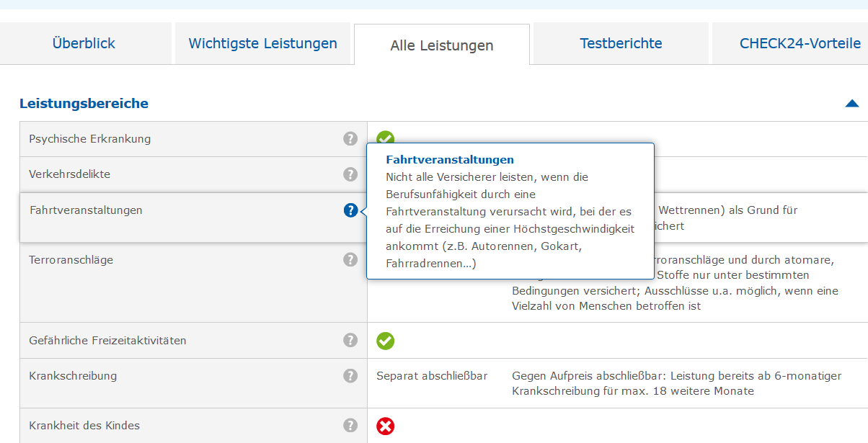This screenshot has height=443, width=868.
Task: Click green checkmark for Gefährliche Freizeitaktivitäten
Action: (x=386, y=341)
